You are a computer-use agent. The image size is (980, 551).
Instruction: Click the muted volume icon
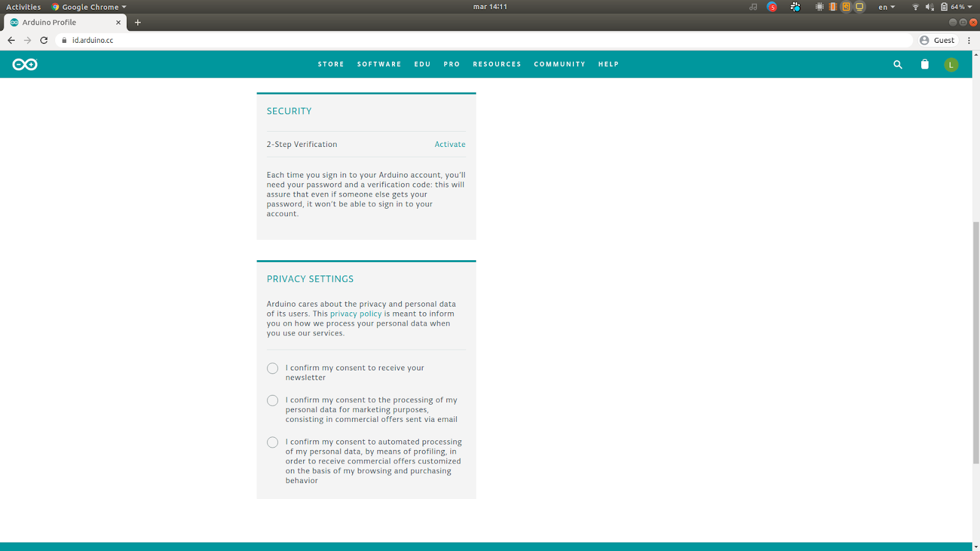(x=930, y=7)
